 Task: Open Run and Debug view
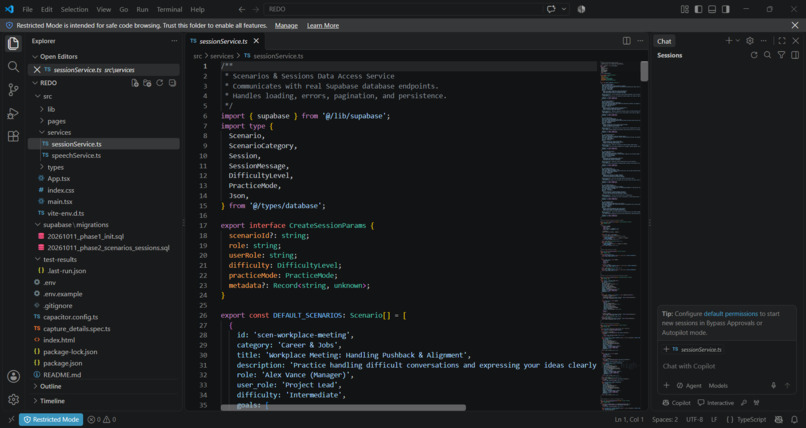(x=13, y=113)
